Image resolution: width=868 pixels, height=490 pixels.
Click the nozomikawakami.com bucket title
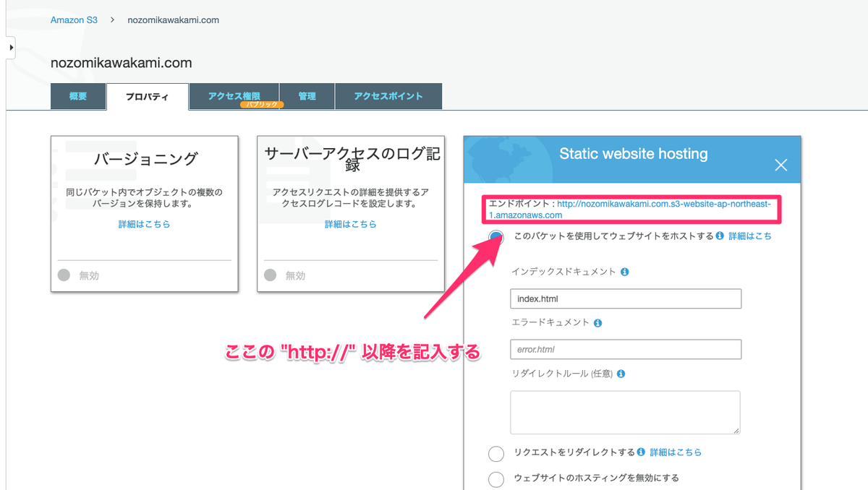(122, 63)
